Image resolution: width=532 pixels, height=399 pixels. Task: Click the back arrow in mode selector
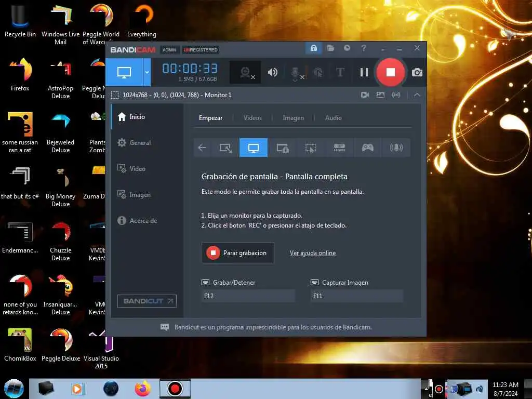202,148
